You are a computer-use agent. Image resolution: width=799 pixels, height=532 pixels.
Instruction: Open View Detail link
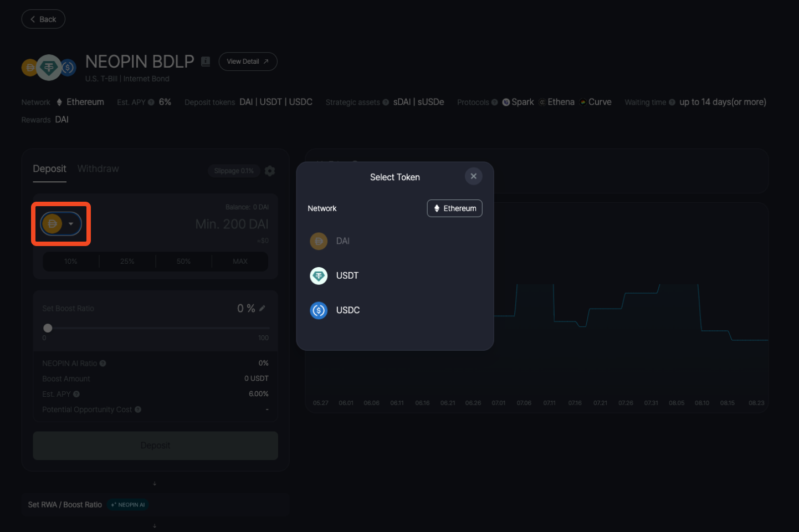click(248, 62)
